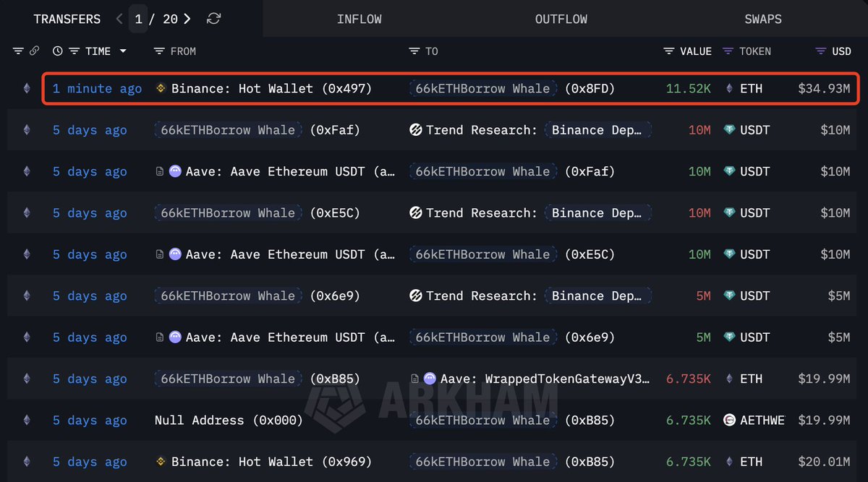Switch to the SWAPS tab
The image size is (868, 482).
pyautogui.click(x=762, y=19)
